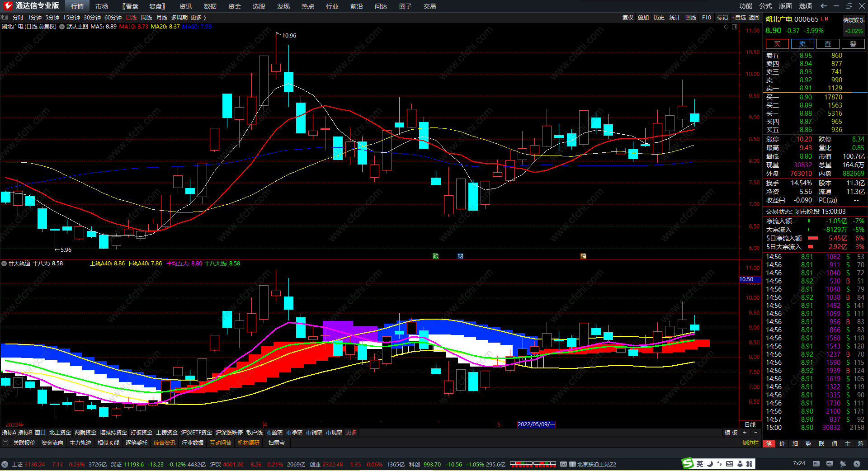Screen dimensions: 868x471
Task: Toggle the chart side panel icon
Action: click(x=735, y=27)
